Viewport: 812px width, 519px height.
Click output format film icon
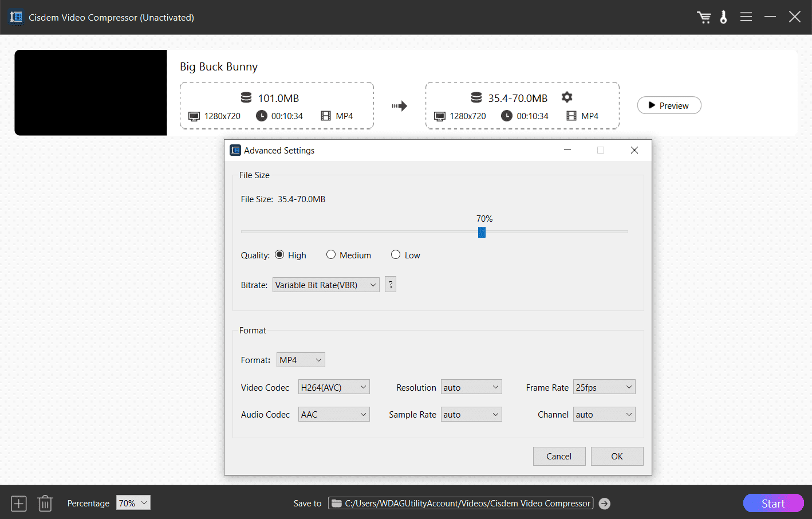pos(571,116)
